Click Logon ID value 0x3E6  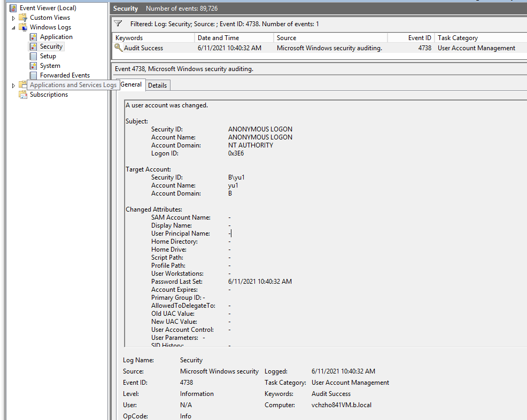click(236, 153)
